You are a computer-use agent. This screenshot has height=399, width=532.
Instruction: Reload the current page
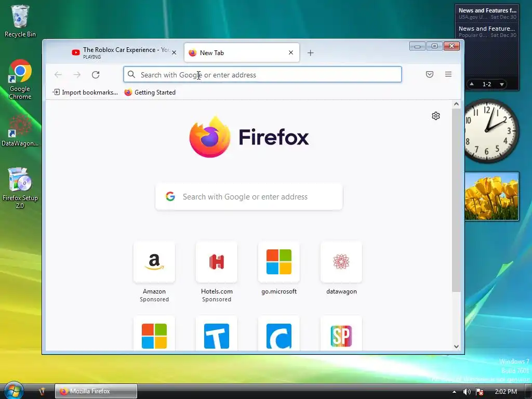click(x=96, y=75)
